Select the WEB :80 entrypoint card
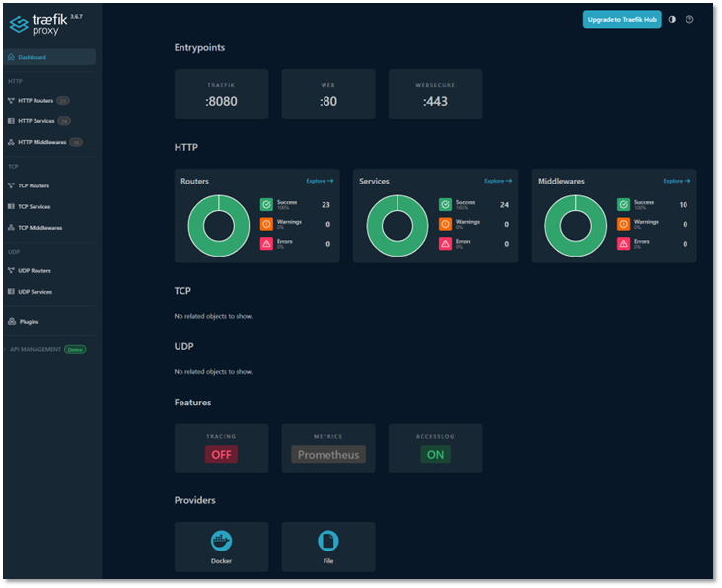The width and height of the screenshot is (722, 588). tap(328, 95)
